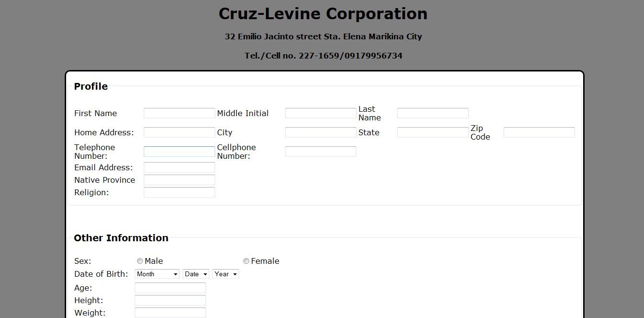The image size is (644, 318).
Task: Click the Telephone Number field
Action: click(179, 152)
